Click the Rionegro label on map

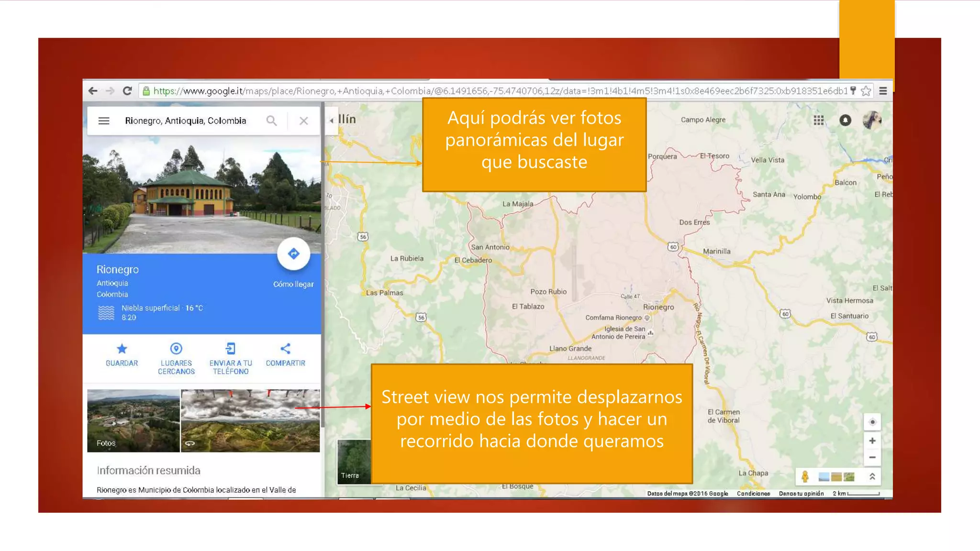(658, 307)
